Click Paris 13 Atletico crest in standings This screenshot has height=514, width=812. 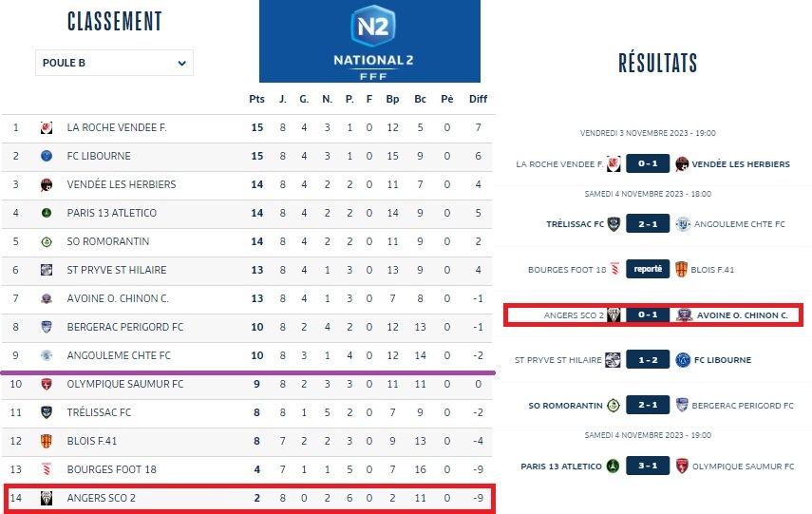46,213
